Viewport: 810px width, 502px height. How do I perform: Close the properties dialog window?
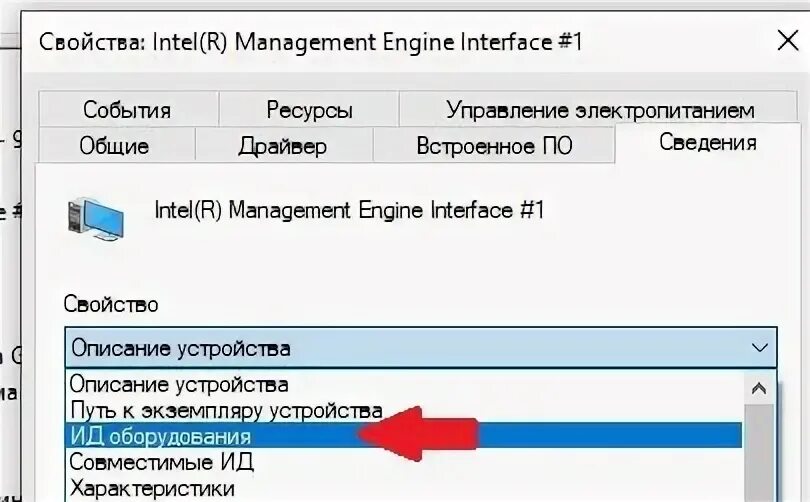787,42
